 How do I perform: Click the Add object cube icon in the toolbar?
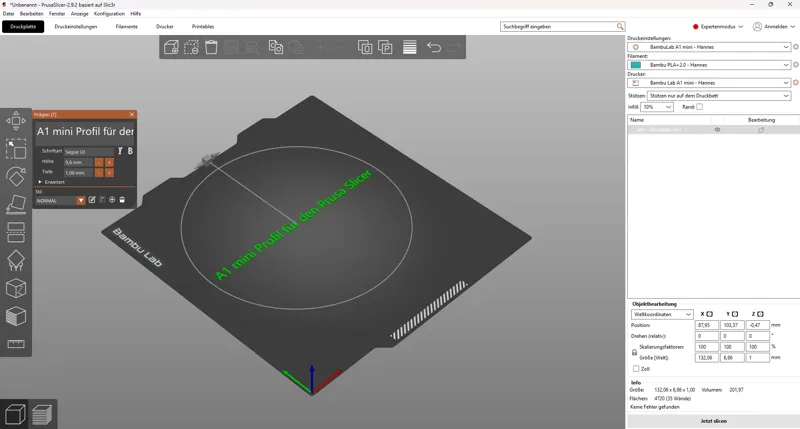click(x=171, y=47)
